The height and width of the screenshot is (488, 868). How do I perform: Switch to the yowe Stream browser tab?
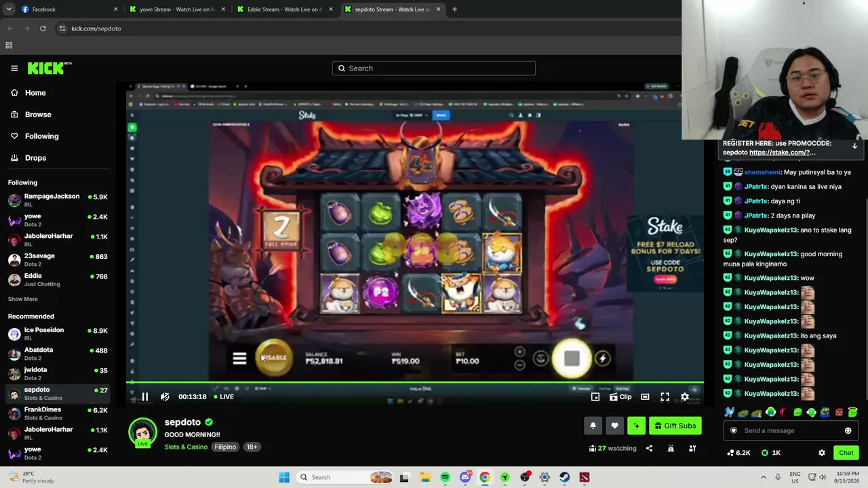(176, 9)
